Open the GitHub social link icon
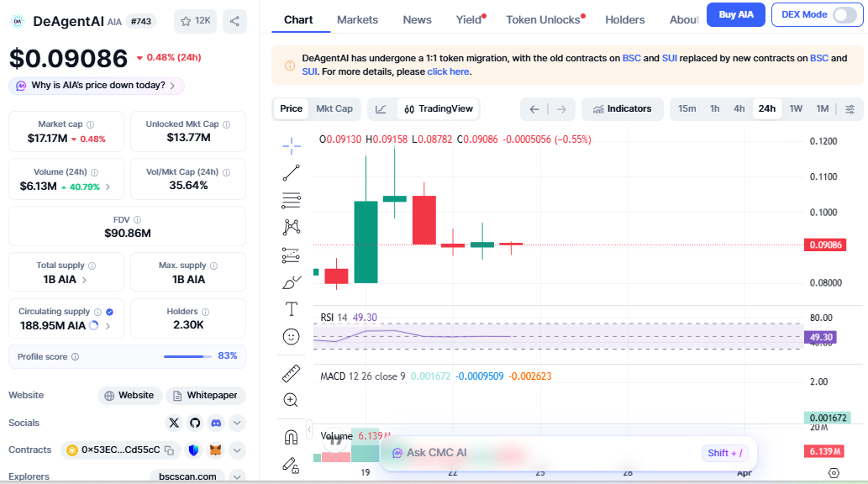Image resolution: width=868 pixels, height=484 pixels. (x=195, y=423)
